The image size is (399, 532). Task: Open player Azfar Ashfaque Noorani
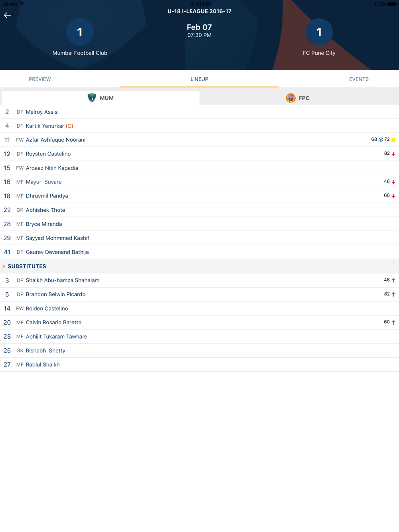pyautogui.click(x=199, y=140)
